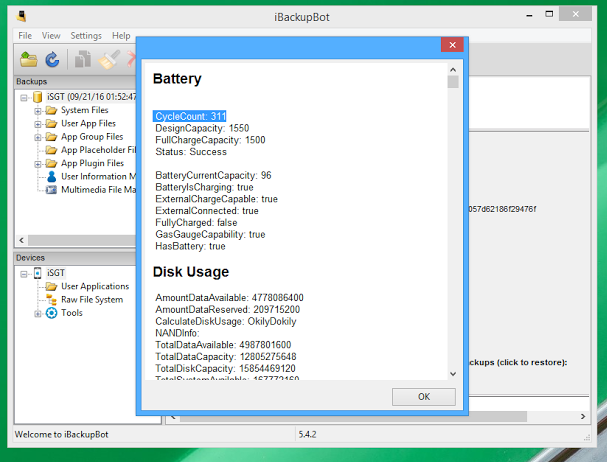Click the Raw File System icon

pyautogui.click(x=51, y=300)
